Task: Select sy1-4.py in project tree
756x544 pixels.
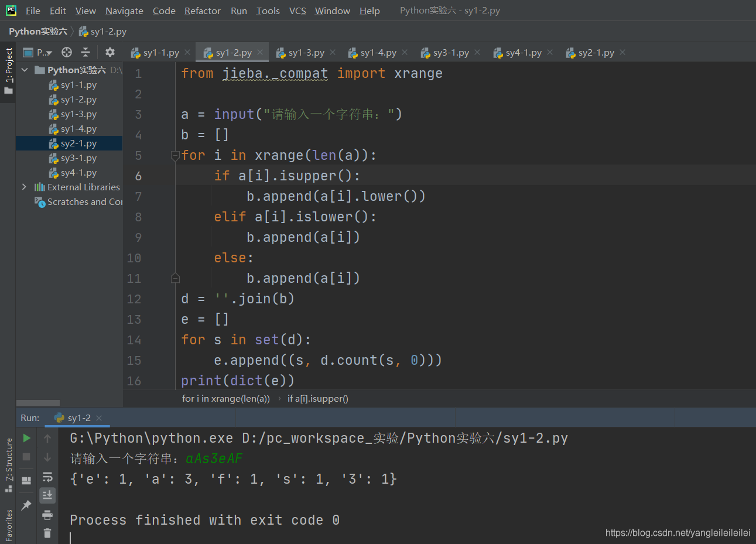Action: point(73,129)
